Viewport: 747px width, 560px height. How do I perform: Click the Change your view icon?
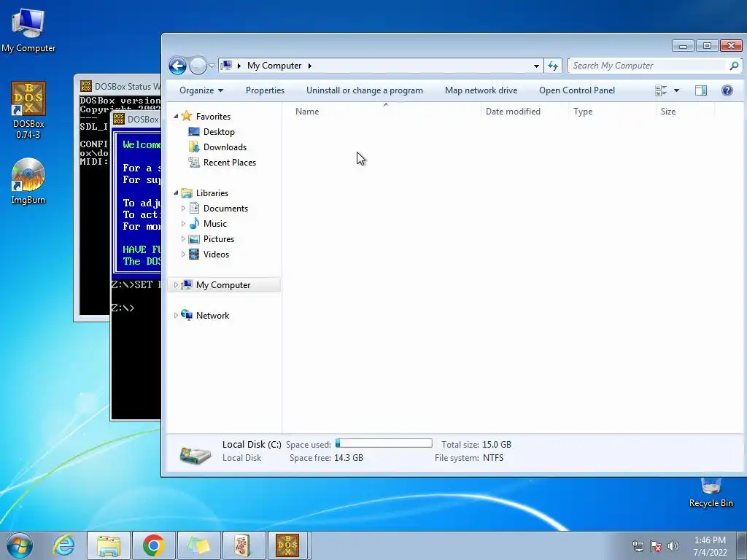click(x=661, y=90)
